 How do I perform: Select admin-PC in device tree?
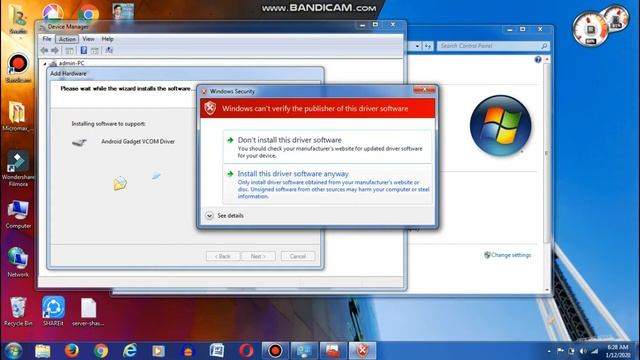[71, 63]
